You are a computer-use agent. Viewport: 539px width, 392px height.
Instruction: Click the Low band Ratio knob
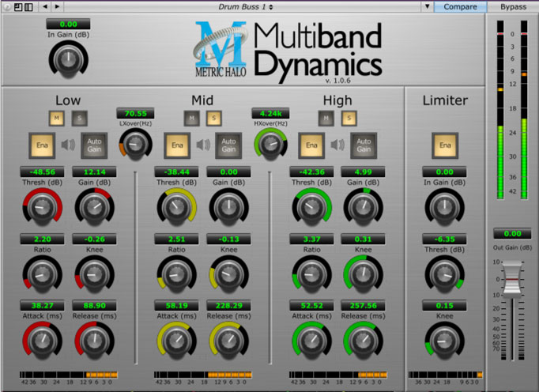(x=42, y=274)
